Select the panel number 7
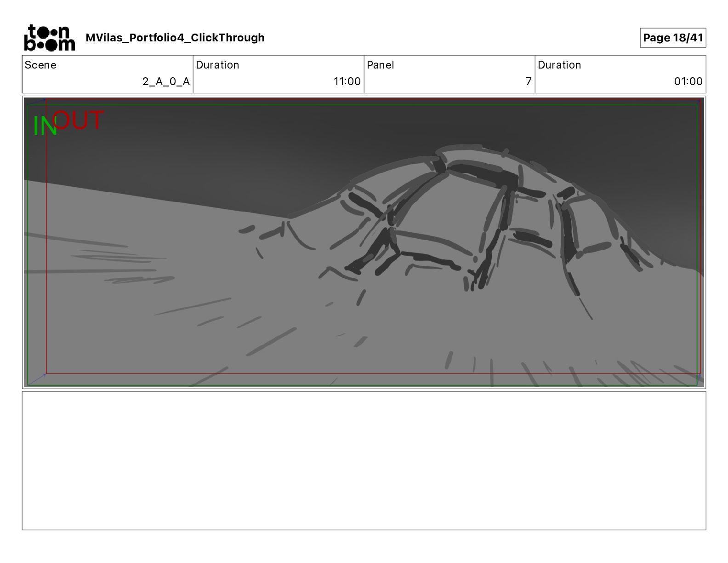This screenshot has height=563, width=728. click(x=529, y=81)
